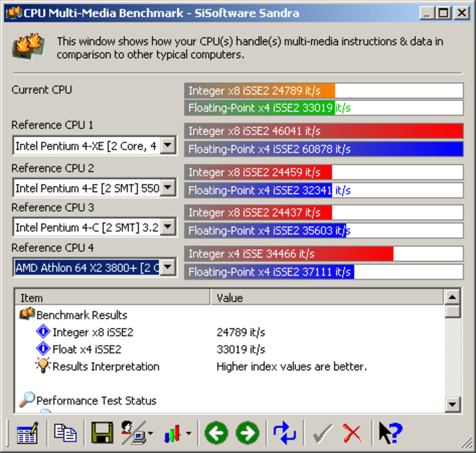Click the Item column header
The height and width of the screenshot is (453, 476).
click(113, 298)
